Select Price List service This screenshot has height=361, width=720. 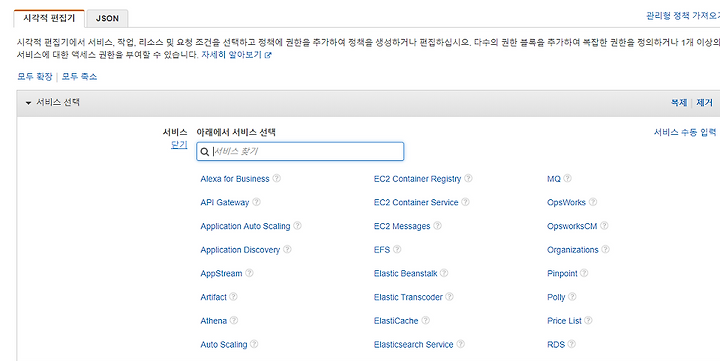[x=564, y=321]
